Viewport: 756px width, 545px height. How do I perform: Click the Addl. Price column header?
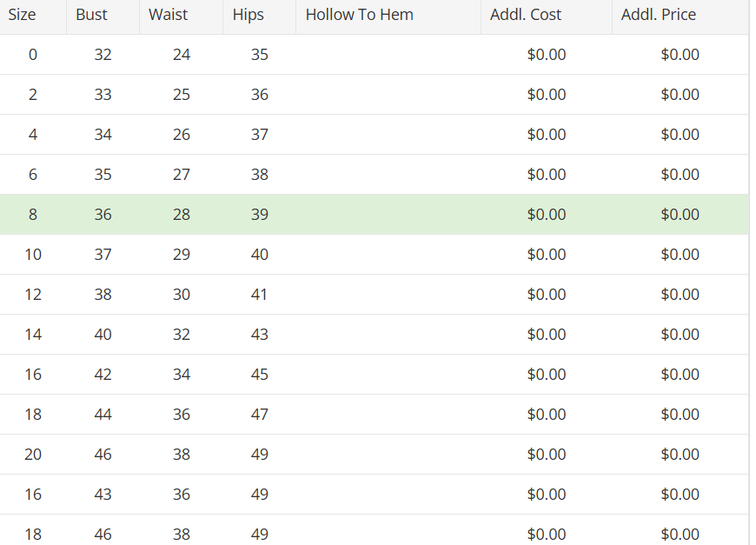(x=680, y=15)
